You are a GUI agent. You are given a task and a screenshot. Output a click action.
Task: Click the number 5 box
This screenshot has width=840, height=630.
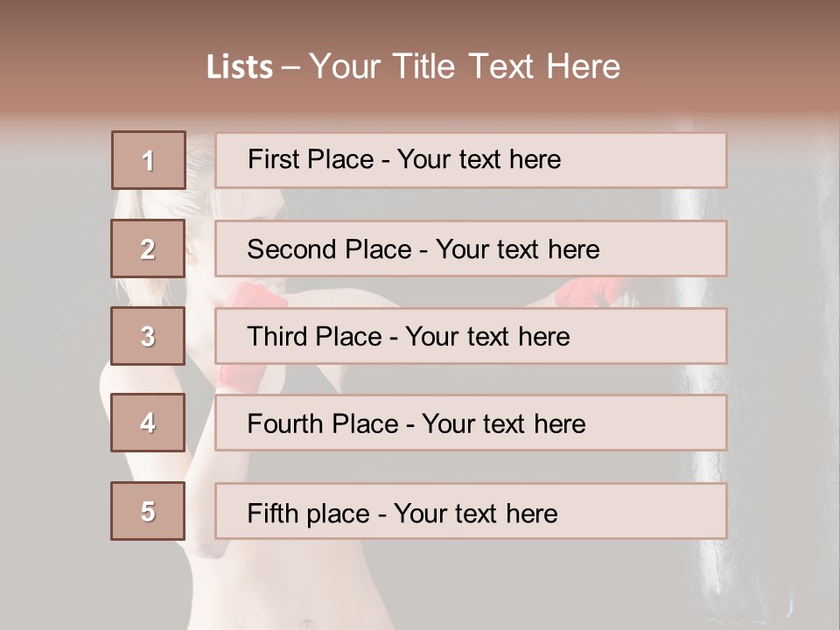[148, 511]
